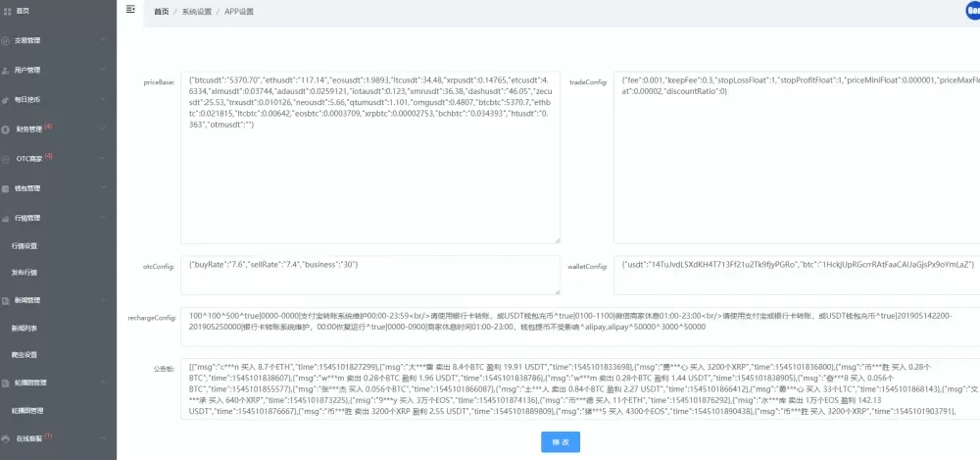Expand the 用户管理 submenu chevron
The height and width of the screenshot is (460, 980).
coord(103,70)
